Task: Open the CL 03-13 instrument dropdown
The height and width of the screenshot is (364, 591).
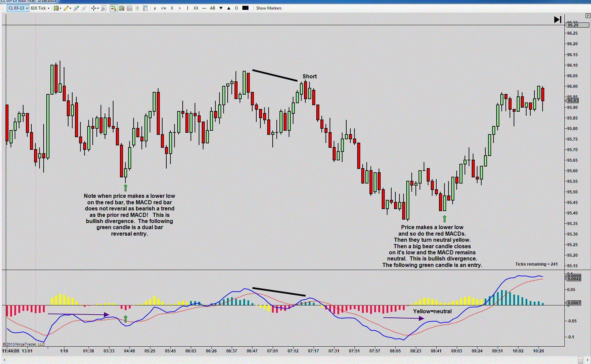Action: pos(18,8)
